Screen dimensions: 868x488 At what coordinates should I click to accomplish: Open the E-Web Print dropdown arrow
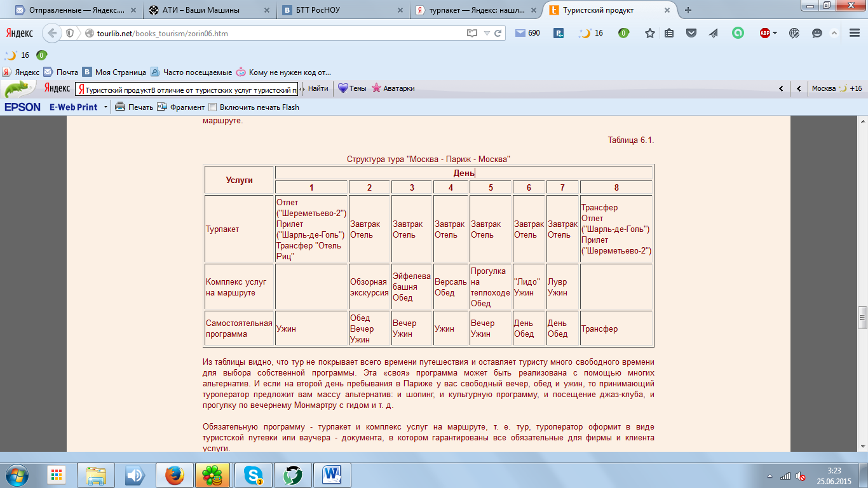105,107
